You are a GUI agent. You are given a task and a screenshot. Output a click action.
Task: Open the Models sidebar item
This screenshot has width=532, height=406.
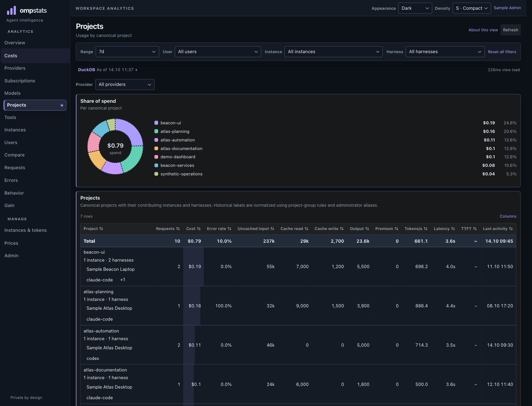pos(12,93)
